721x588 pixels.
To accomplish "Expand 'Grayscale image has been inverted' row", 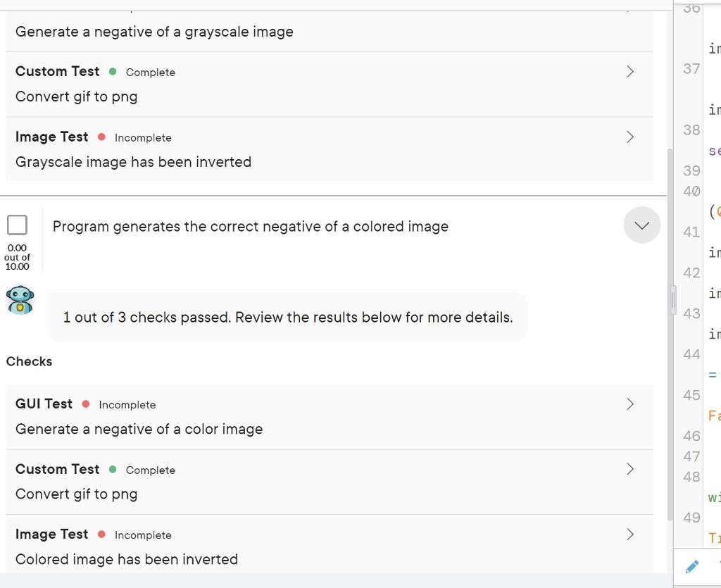I will point(330,149).
